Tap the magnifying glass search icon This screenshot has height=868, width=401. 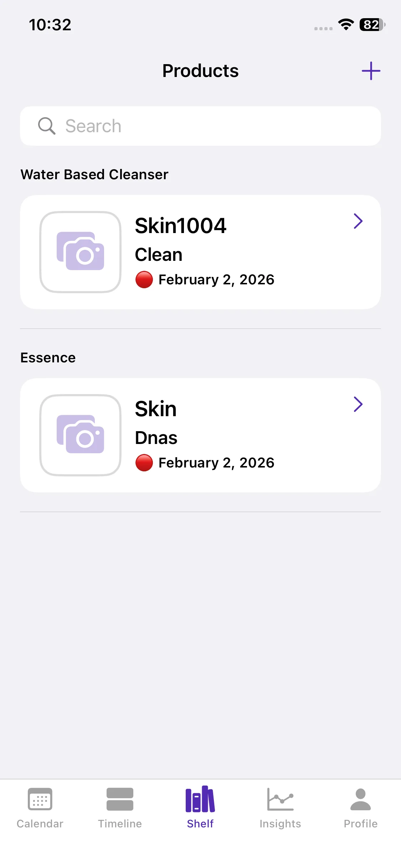47,126
